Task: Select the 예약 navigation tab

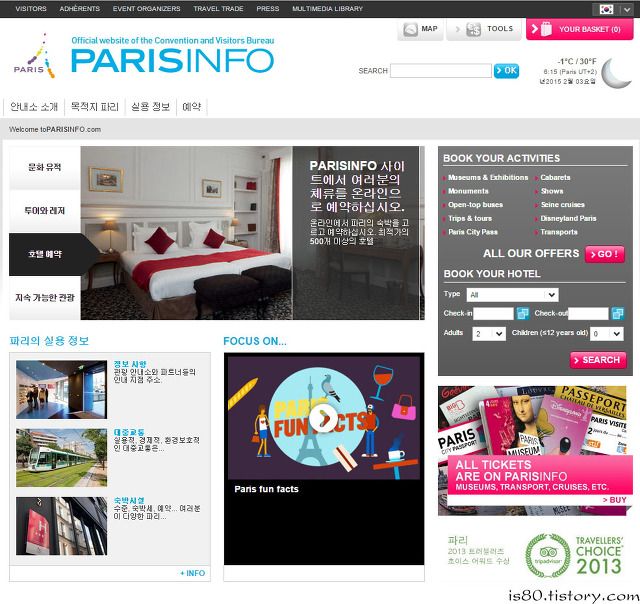Action: 191,107
